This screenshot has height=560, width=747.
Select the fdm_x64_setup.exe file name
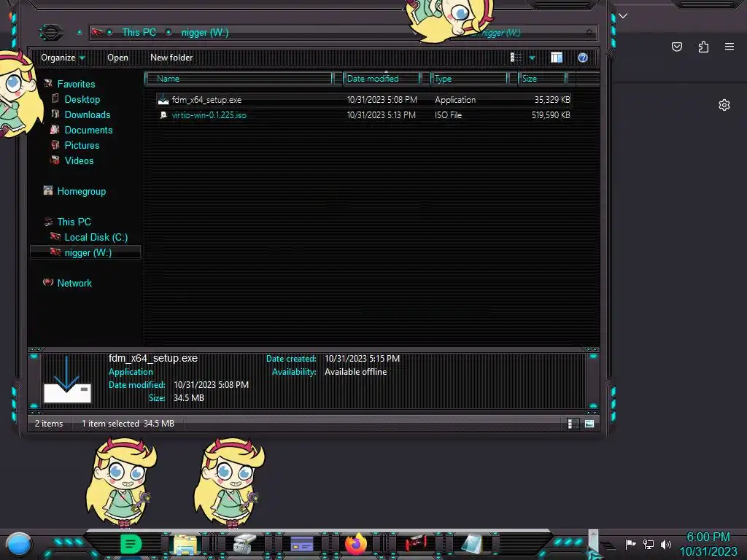coord(206,99)
